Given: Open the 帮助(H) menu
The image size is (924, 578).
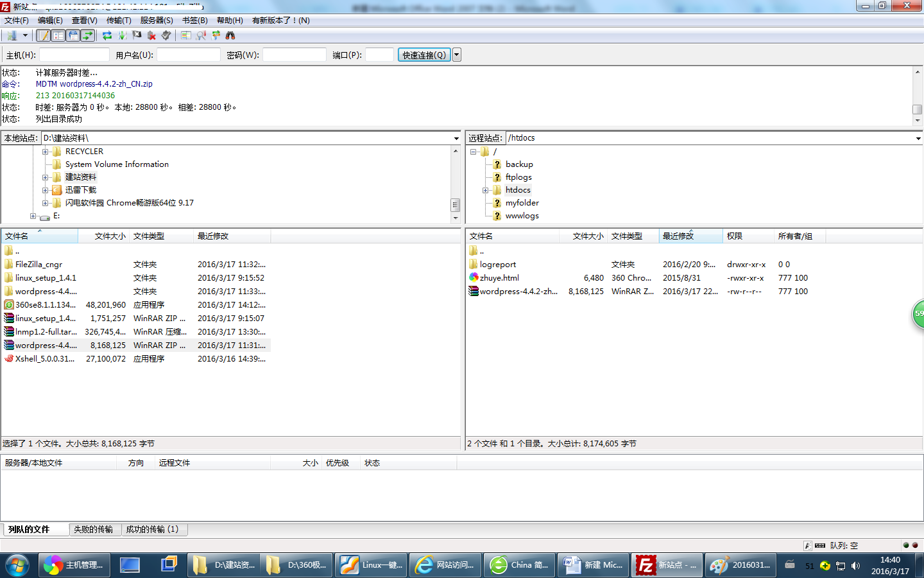Looking at the screenshot, I should pos(230,21).
